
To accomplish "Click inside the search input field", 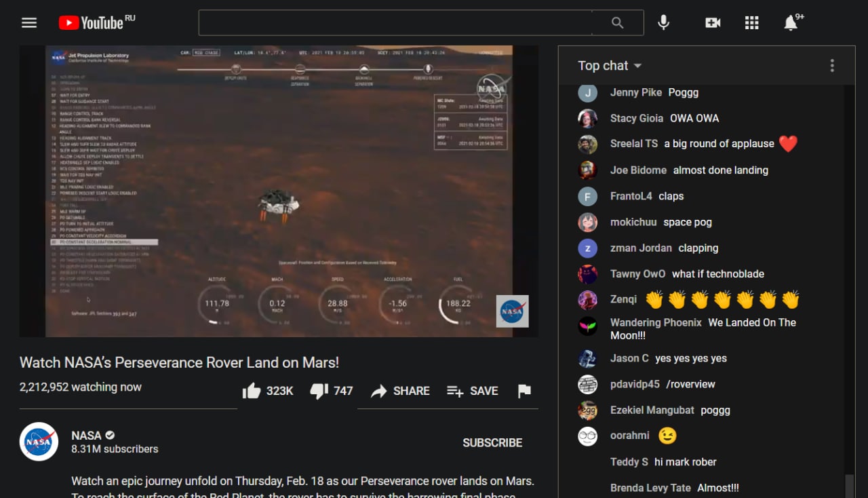I will (x=395, y=22).
